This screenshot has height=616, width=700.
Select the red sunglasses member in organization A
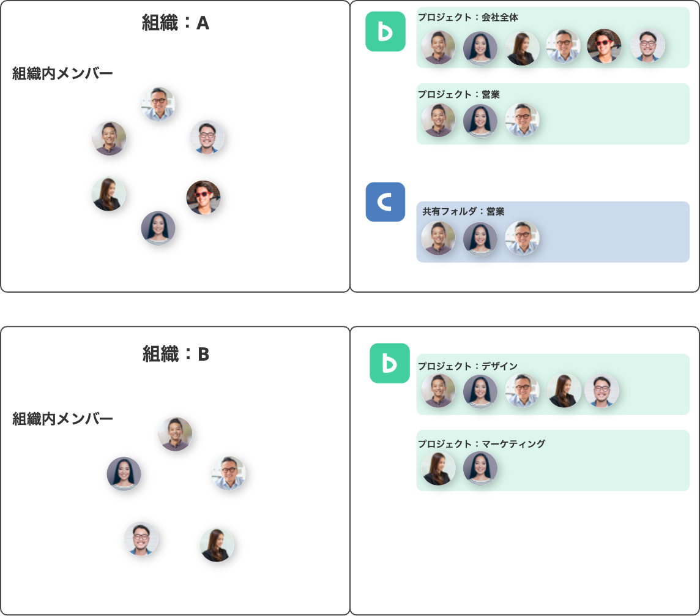click(204, 197)
